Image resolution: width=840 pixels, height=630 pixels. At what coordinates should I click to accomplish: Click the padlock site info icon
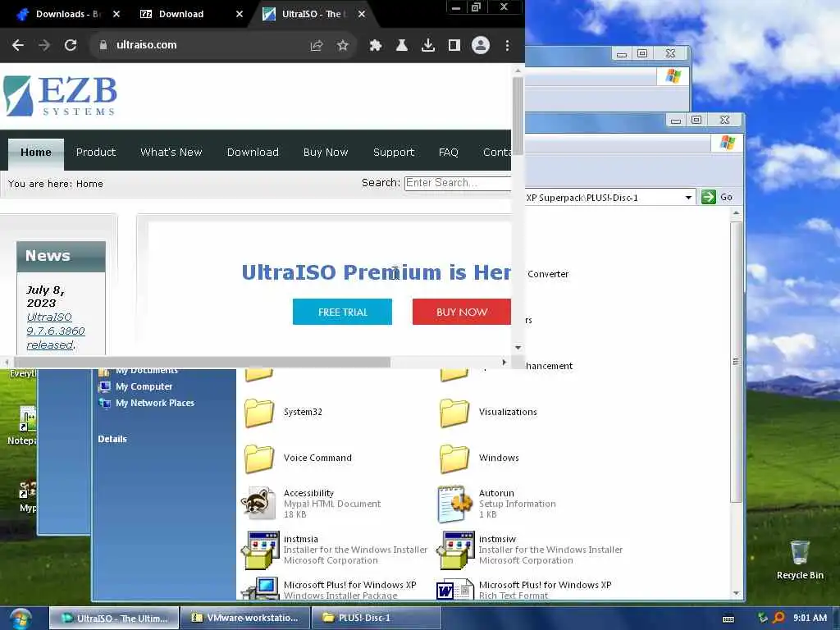point(103,45)
